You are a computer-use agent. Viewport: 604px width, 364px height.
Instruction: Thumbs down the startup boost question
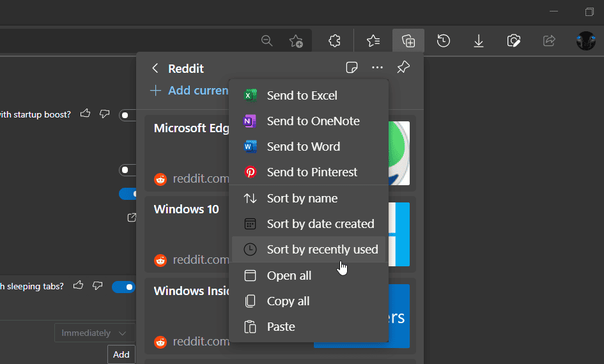(104, 114)
